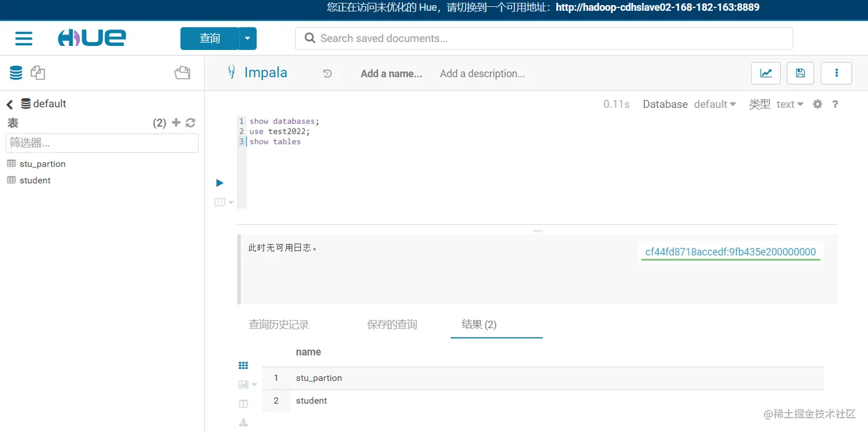Toggle the results column list icon
868x432 pixels.
click(x=243, y=404)
